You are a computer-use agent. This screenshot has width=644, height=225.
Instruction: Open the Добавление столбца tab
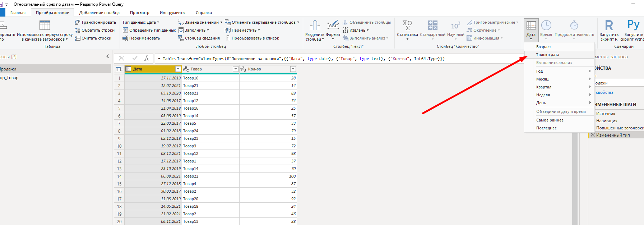click(x=99, y=13)
